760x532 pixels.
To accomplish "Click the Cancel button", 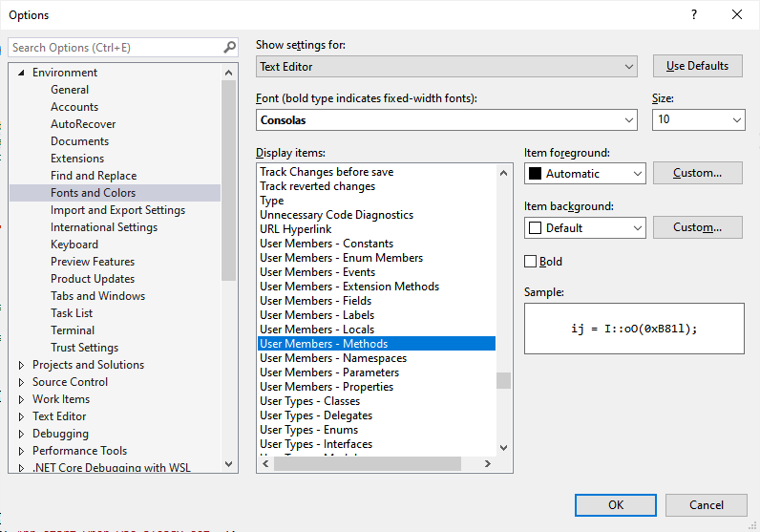I will pos(707,505).
